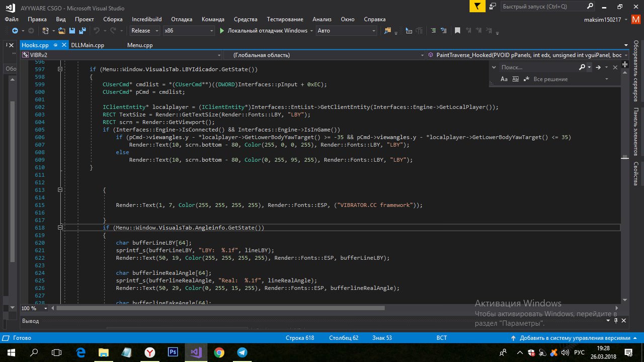Open the Правка menu

pyautogui.click(x=37, y=19)
